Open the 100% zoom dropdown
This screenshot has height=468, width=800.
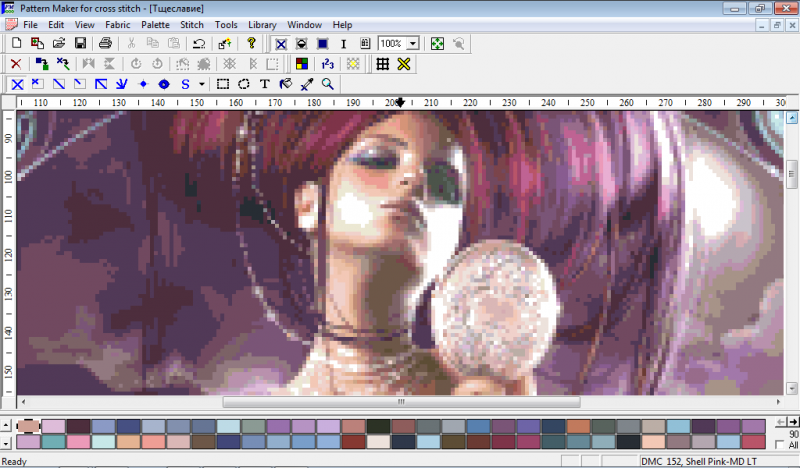413,43
